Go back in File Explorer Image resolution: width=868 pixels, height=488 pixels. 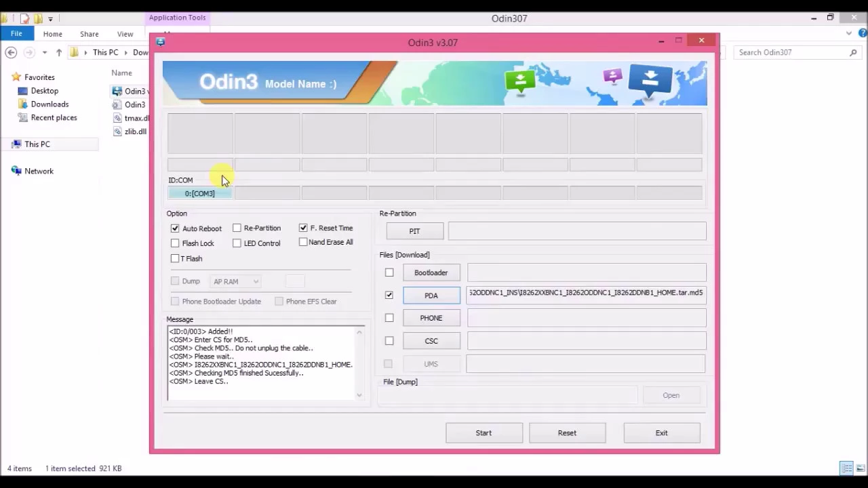[x=11, y=52]
